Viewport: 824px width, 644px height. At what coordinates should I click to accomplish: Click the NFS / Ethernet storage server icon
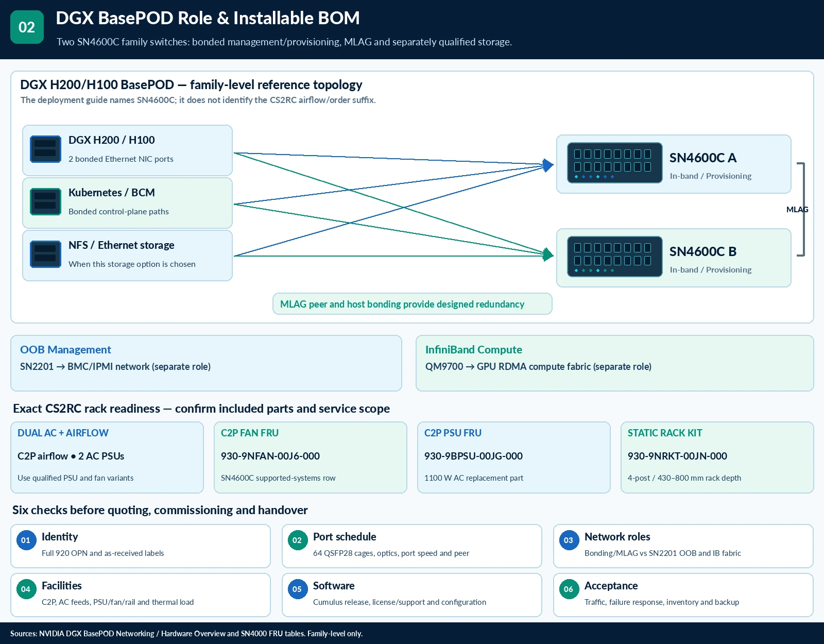tap(45, 254)
